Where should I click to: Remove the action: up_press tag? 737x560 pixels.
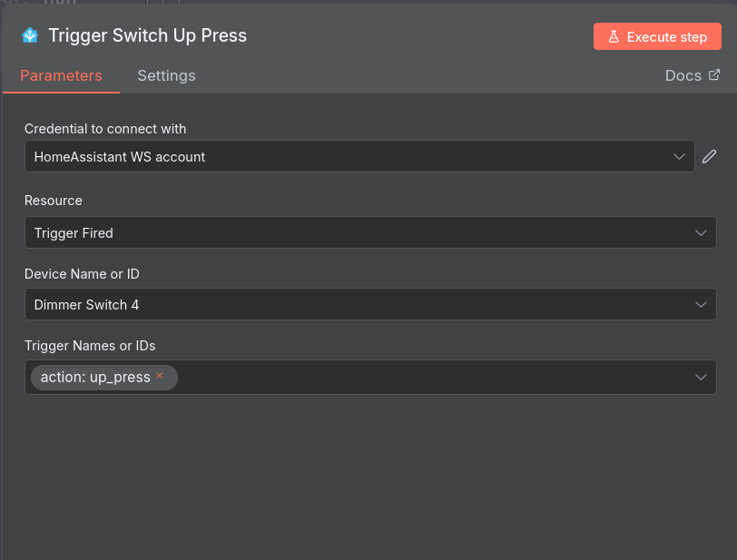click(160, 376)
